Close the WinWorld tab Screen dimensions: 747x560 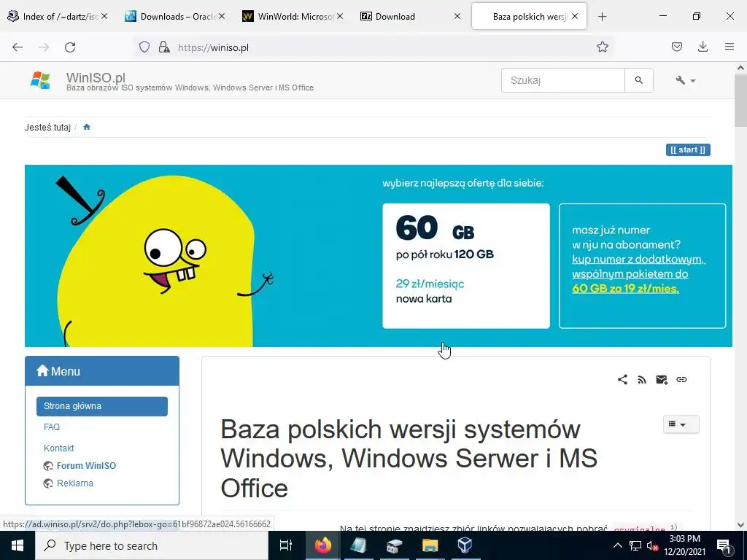pos(340,16)
